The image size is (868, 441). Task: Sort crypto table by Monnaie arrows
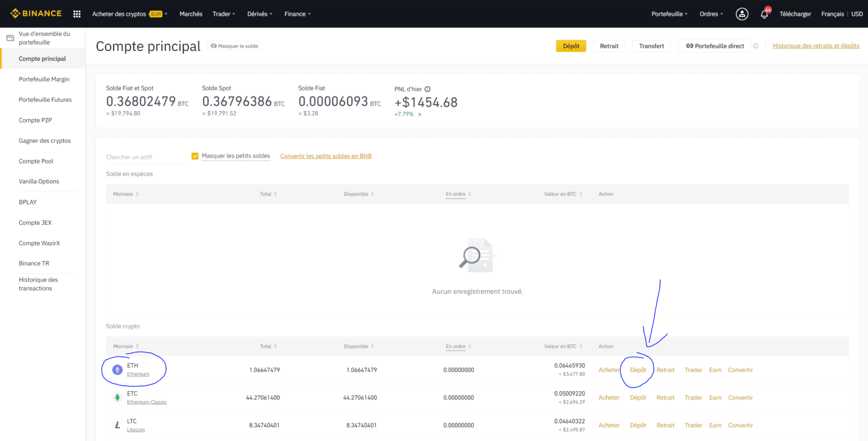point(137,346)
